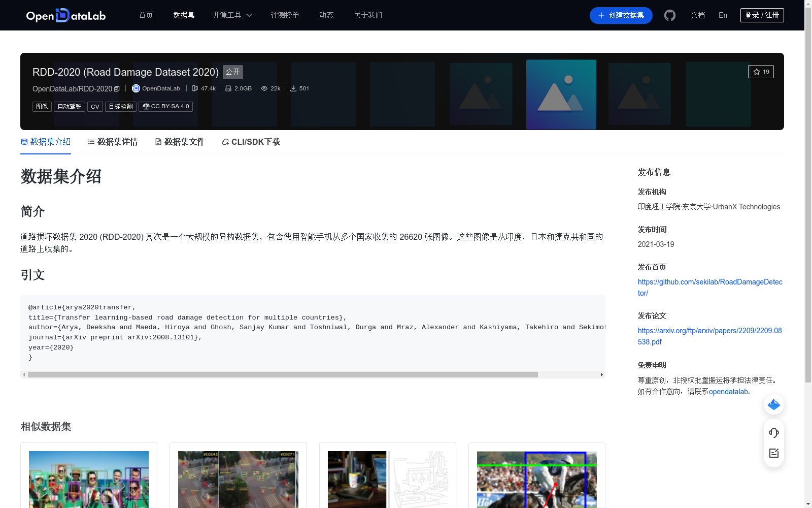The image size is (812, 508).
Task: Switch to the 数据集详情 tab
Action: click(113, 142)
